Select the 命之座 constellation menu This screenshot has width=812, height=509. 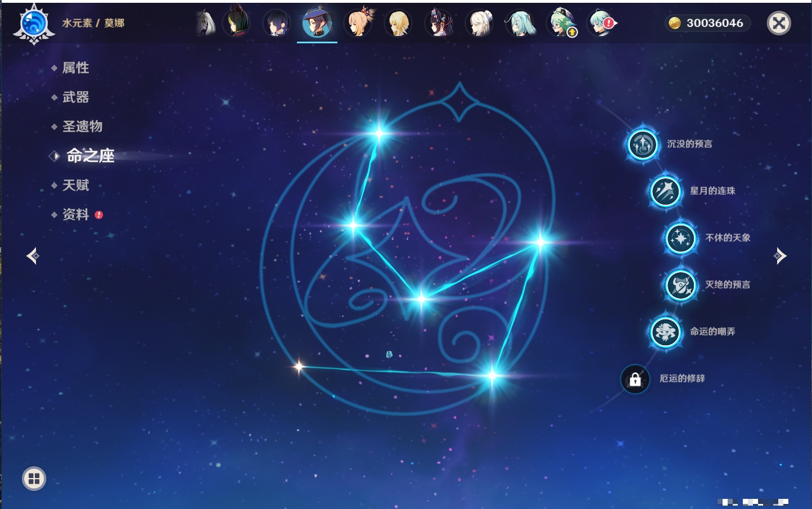coord(90,156)
